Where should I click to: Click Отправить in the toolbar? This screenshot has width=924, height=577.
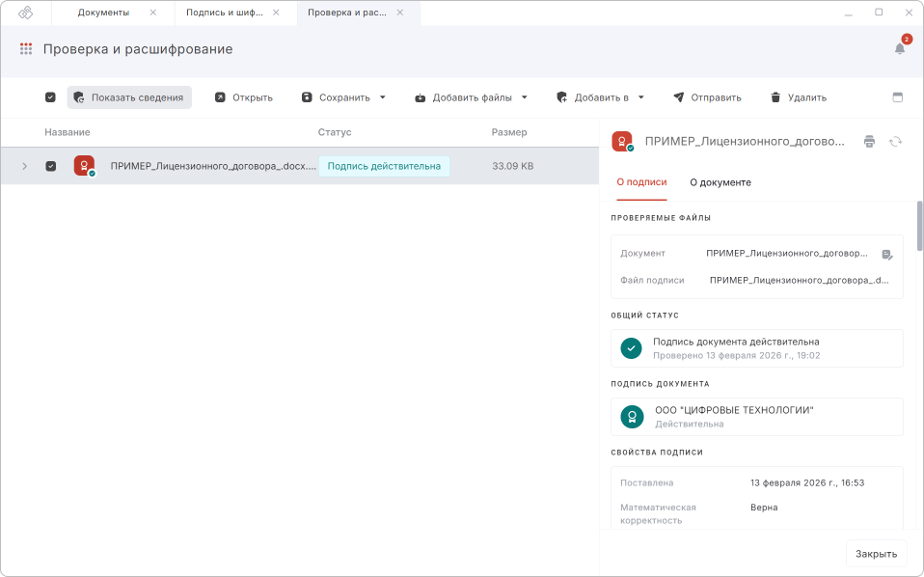[707, 97]
